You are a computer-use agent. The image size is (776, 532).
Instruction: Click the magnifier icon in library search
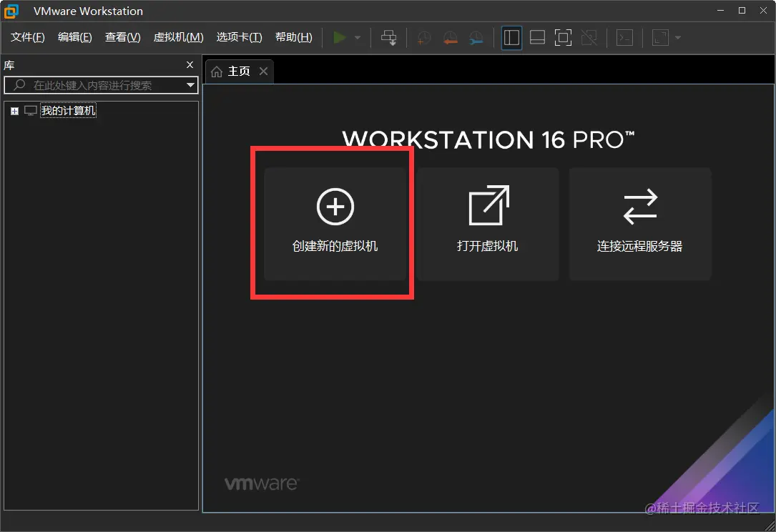click(x=19, y=84)
